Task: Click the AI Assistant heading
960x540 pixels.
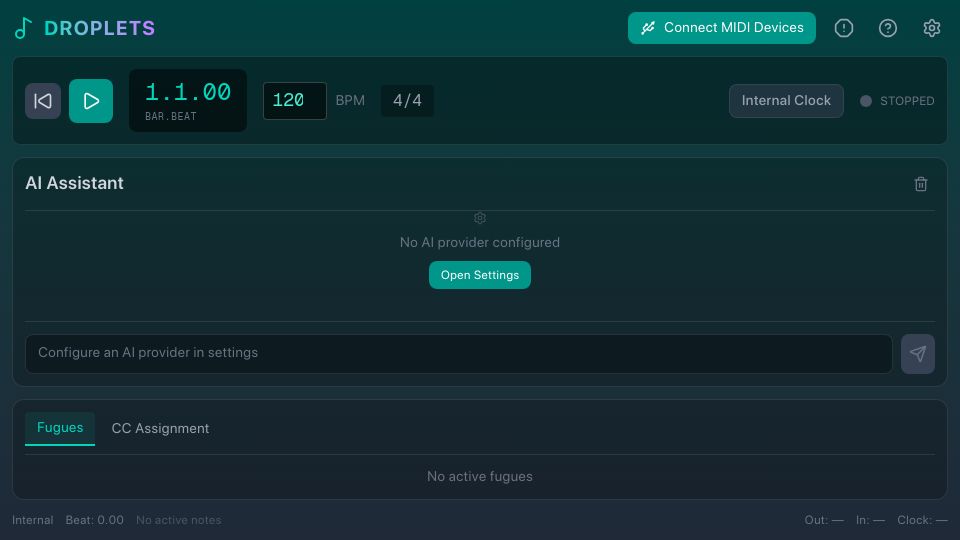Action: pos(75,183)
